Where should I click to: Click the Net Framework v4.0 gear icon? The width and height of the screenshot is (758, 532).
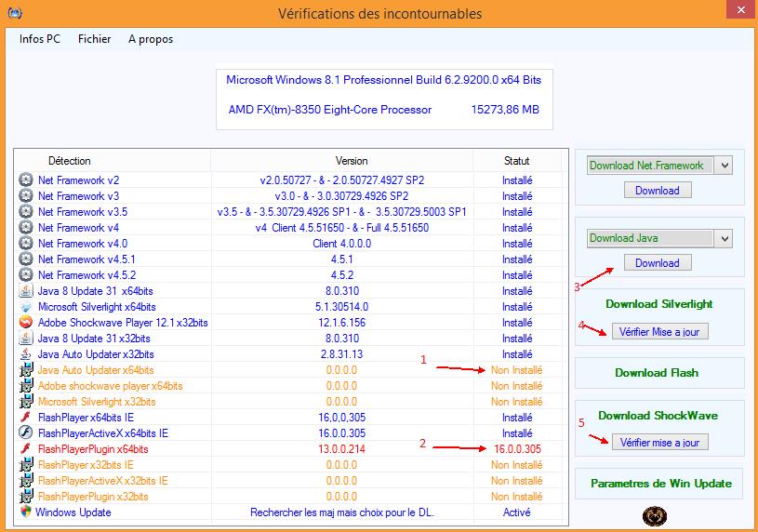coord(26,244)
